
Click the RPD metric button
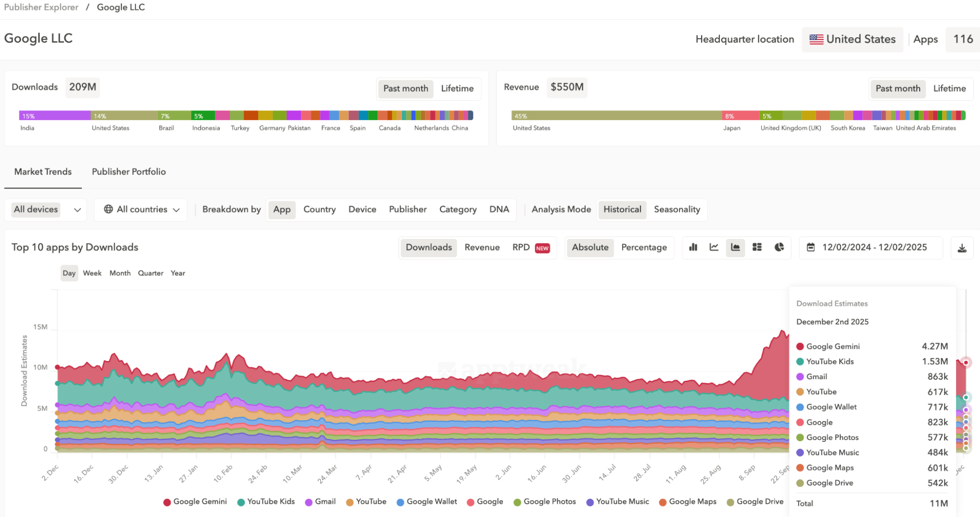pos(521,248)
